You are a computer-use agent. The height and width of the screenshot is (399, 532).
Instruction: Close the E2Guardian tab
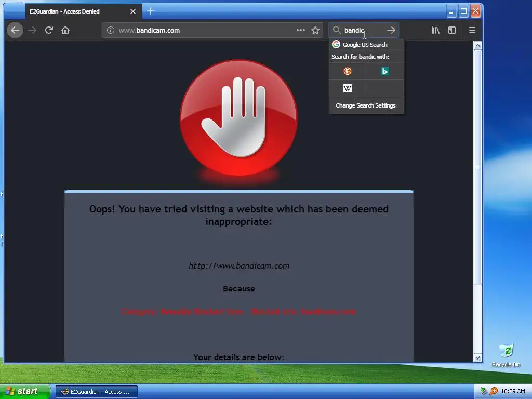coord(133,11)
